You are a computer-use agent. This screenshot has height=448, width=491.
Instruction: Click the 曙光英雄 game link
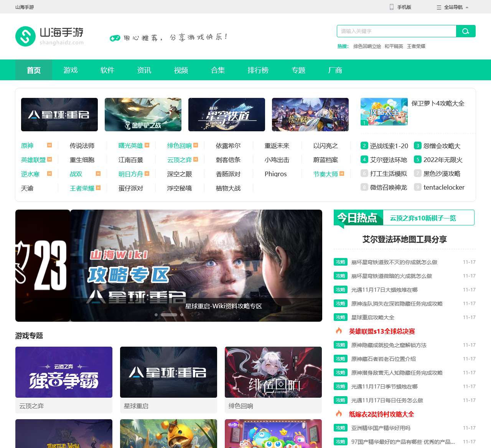point(131,145)
